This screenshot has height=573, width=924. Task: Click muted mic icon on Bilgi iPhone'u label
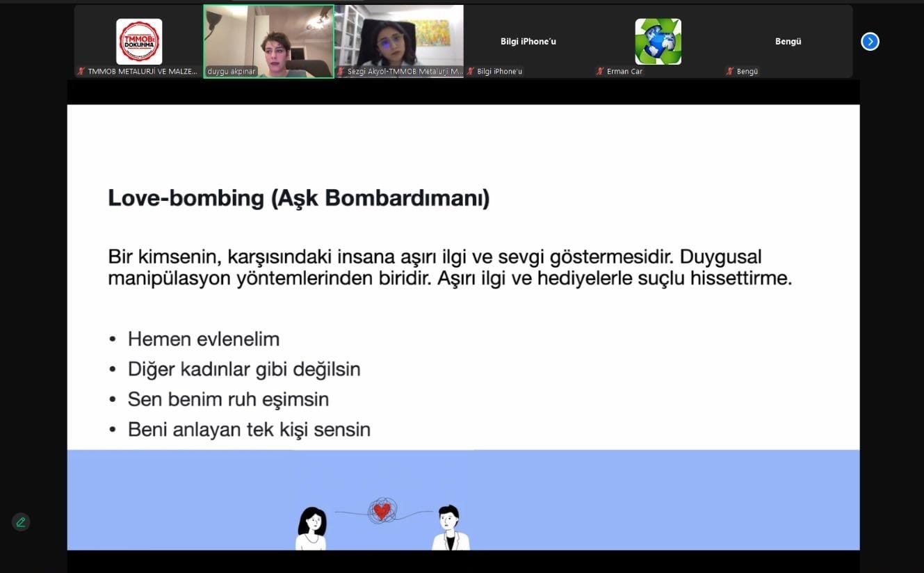coord(471,72)
